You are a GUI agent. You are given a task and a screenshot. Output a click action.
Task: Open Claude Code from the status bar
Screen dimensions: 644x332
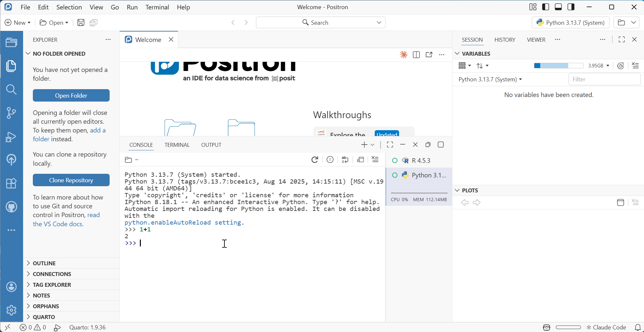[x=606, y=327]
